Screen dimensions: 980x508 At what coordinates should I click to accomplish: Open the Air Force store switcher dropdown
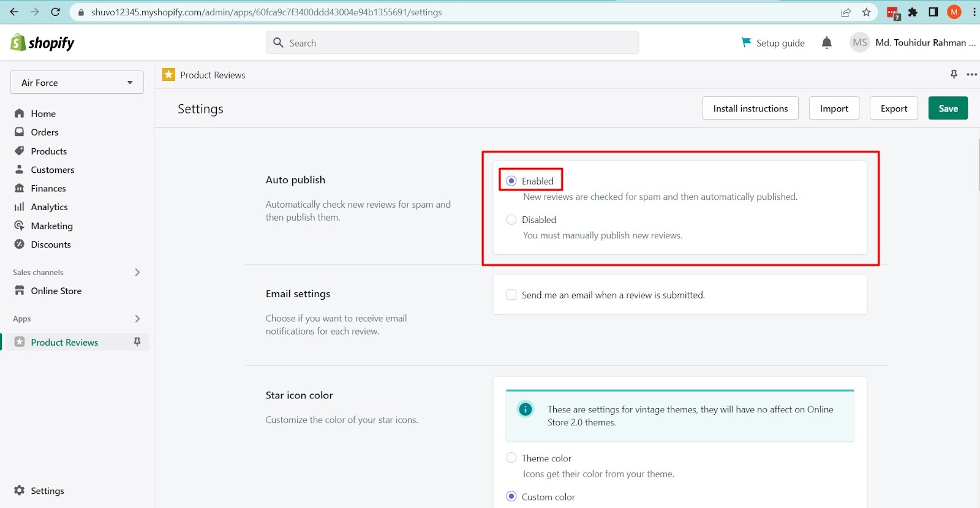click(77, 82)
